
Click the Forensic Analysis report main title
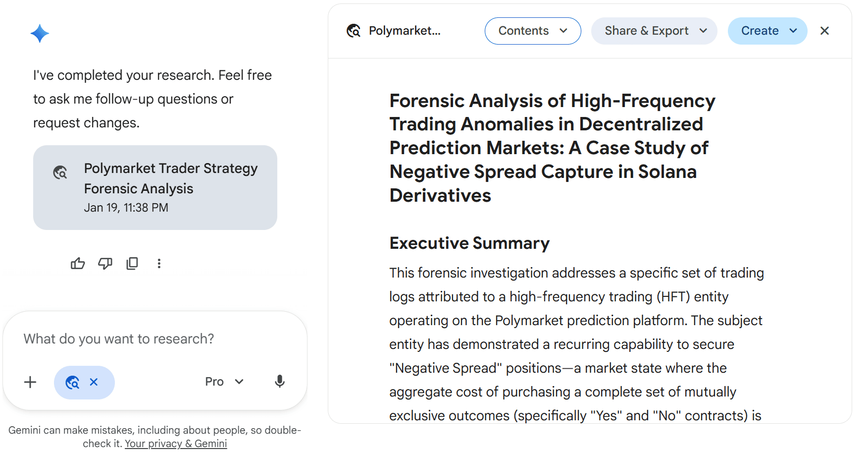[552, 148]
